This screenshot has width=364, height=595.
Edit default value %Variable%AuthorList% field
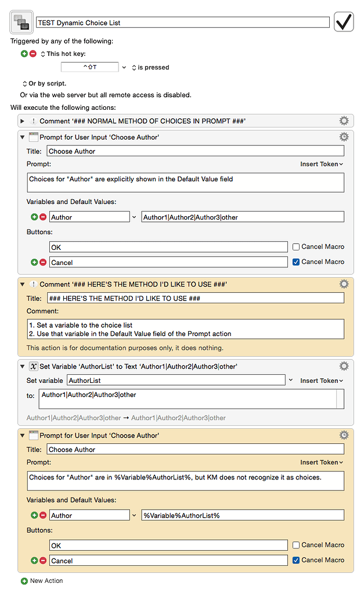[x=243, y=515]
